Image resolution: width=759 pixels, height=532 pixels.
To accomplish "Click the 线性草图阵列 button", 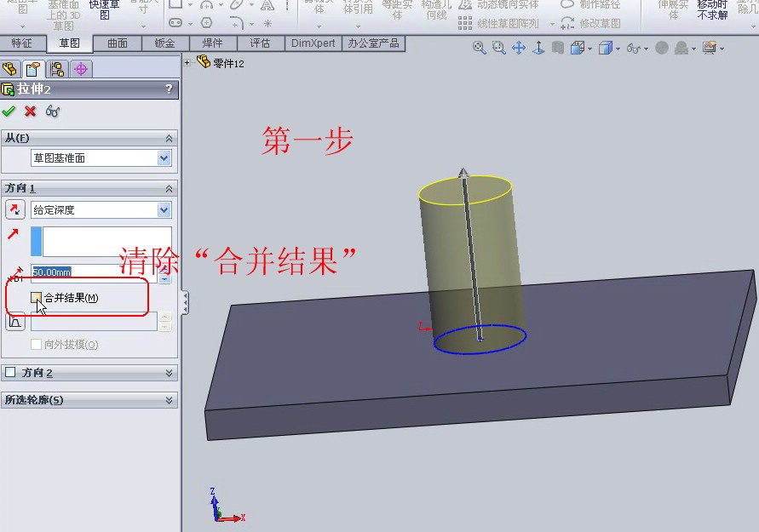I will pyautogui.click(x=498, y=23).
